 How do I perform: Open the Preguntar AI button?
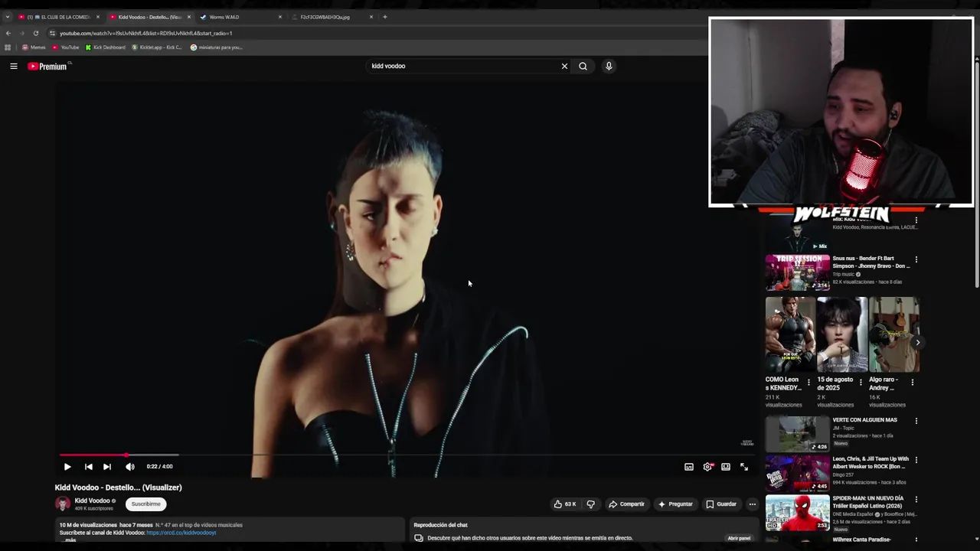(675, 504)
